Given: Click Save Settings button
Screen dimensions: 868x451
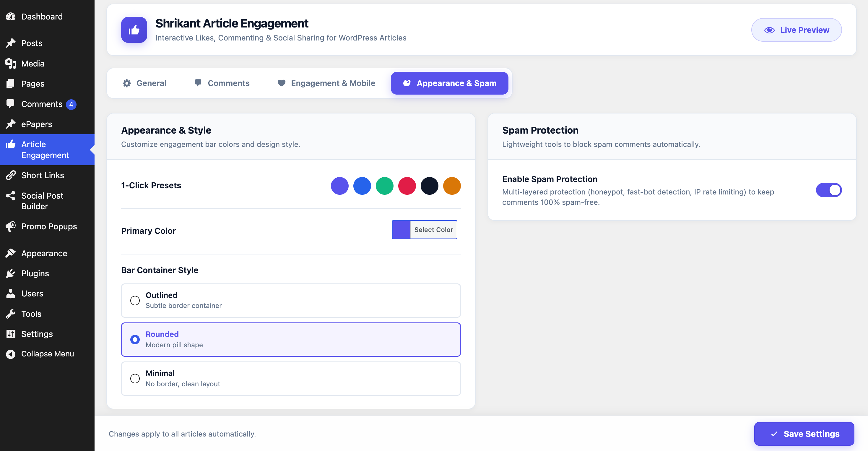Looking at the screenshot, I should click(804, 434).
